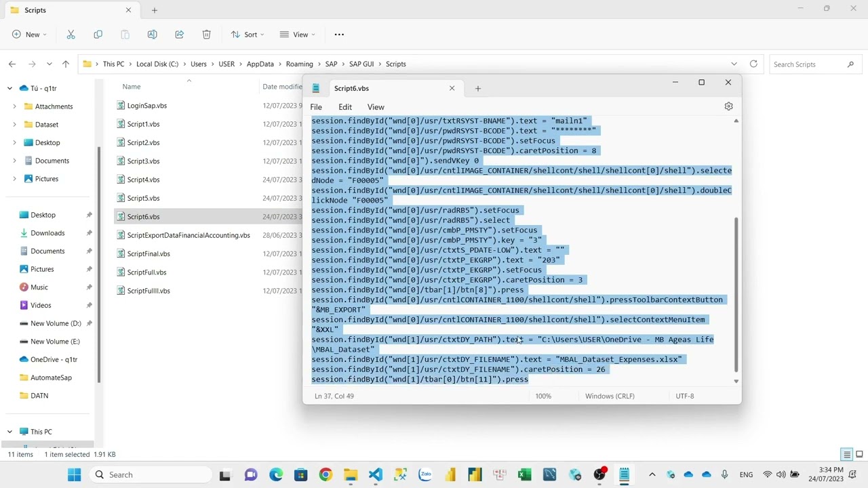868x488 pixels.
Task: Open Visual Studio Code from taskbar
Action: 375,474
